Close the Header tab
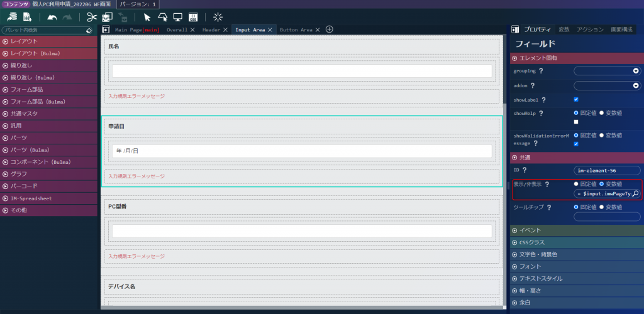The height and width of the screenshot is (314, 644). click(x=225, y=30)
